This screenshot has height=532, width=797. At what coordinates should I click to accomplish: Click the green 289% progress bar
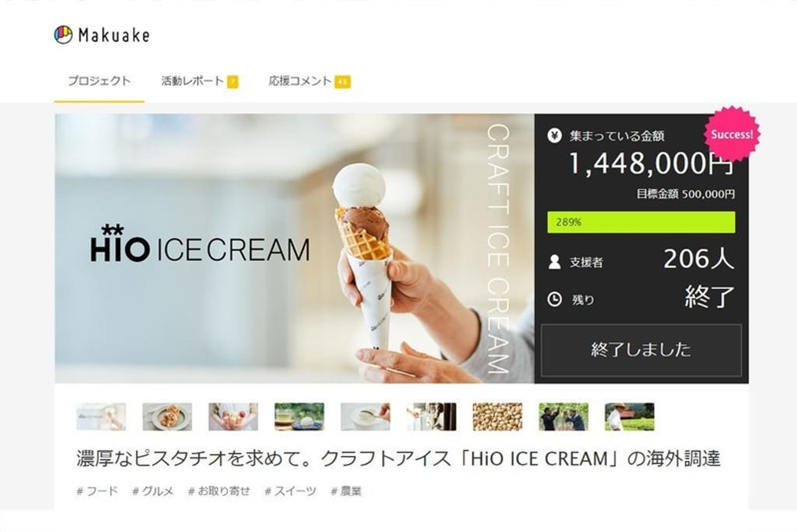tap(641, 222)
